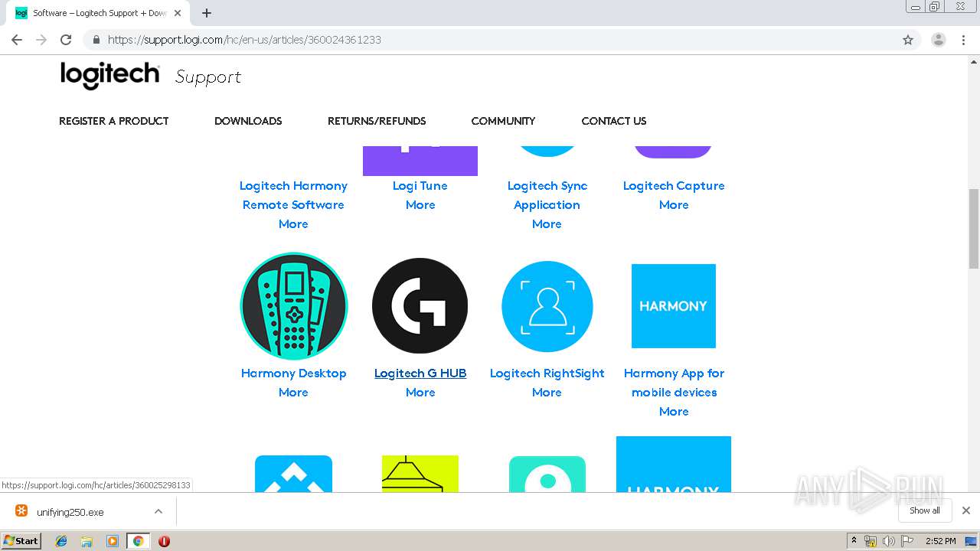Click More under Harmony App for mobile

pos(674,411)
